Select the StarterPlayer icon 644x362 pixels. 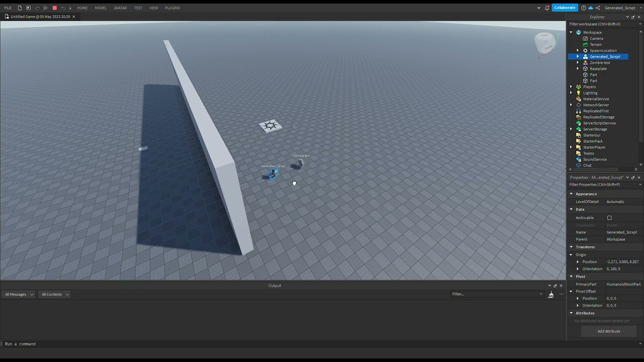[x=579, y=147]
